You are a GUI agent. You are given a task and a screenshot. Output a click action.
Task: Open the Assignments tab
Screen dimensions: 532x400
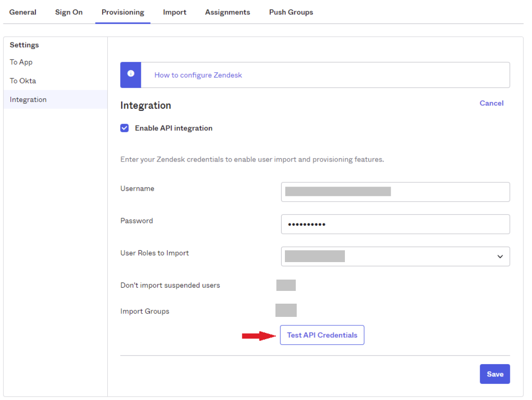click(x=227, y=12)
